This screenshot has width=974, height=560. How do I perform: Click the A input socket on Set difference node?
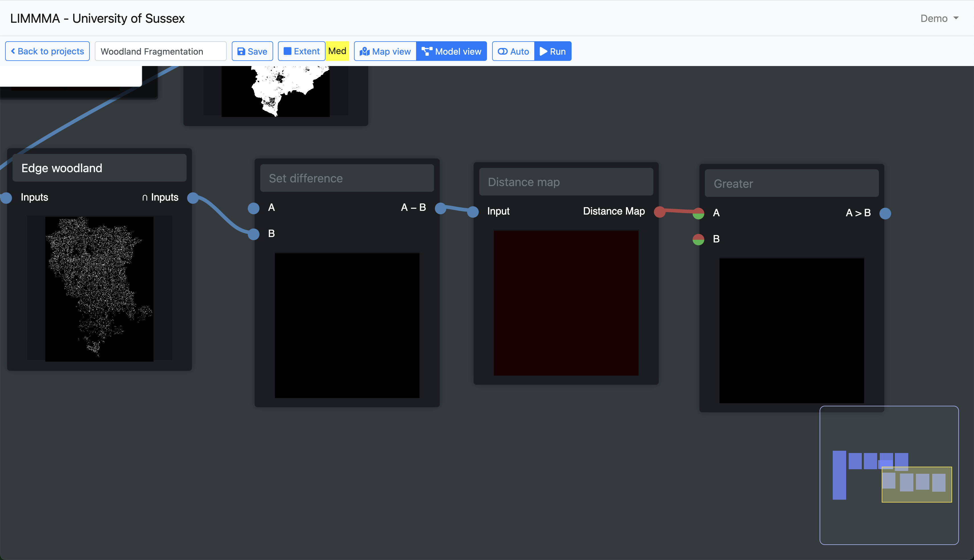(x=253, y=208)
